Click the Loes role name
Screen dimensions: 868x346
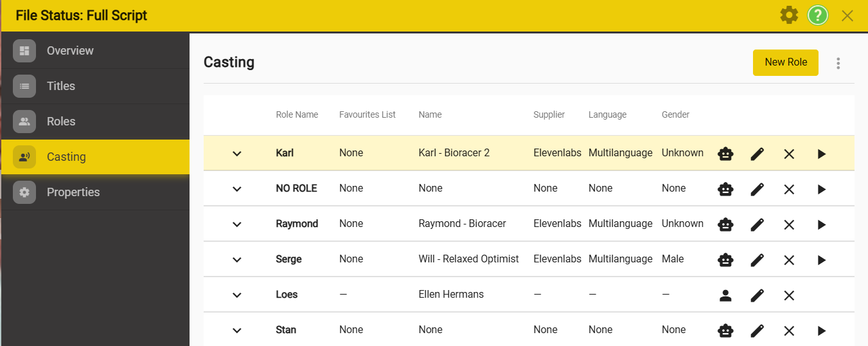[x=287, y=295]
